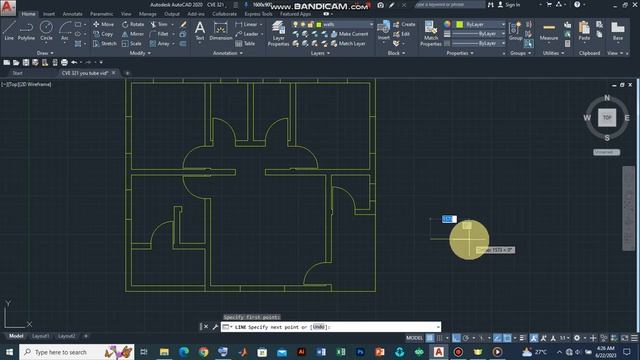Expand the Properties panel
Screen dimensions: 640x360
click(460, 53)
